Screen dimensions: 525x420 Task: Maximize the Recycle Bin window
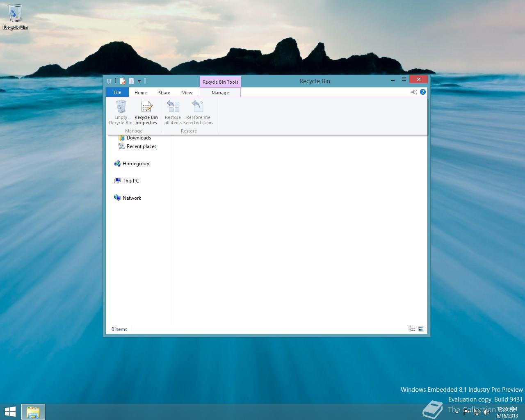pyautogui.click(x=404, y=80)
